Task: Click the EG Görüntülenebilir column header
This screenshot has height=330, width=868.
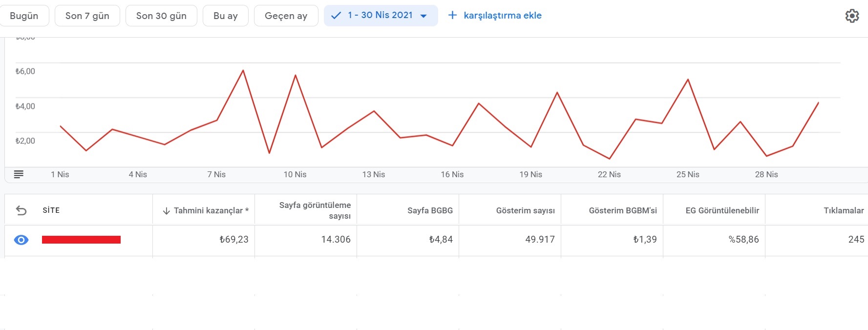Action: [722, 210]
